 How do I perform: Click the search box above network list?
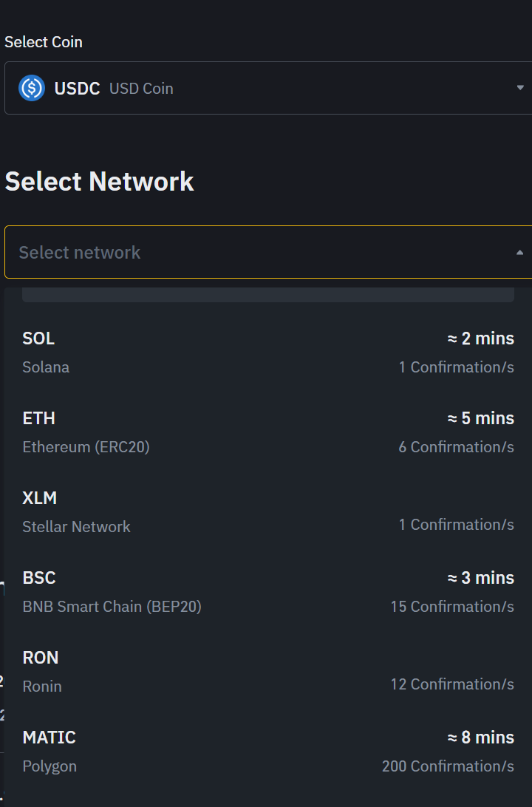pos(267,295)
